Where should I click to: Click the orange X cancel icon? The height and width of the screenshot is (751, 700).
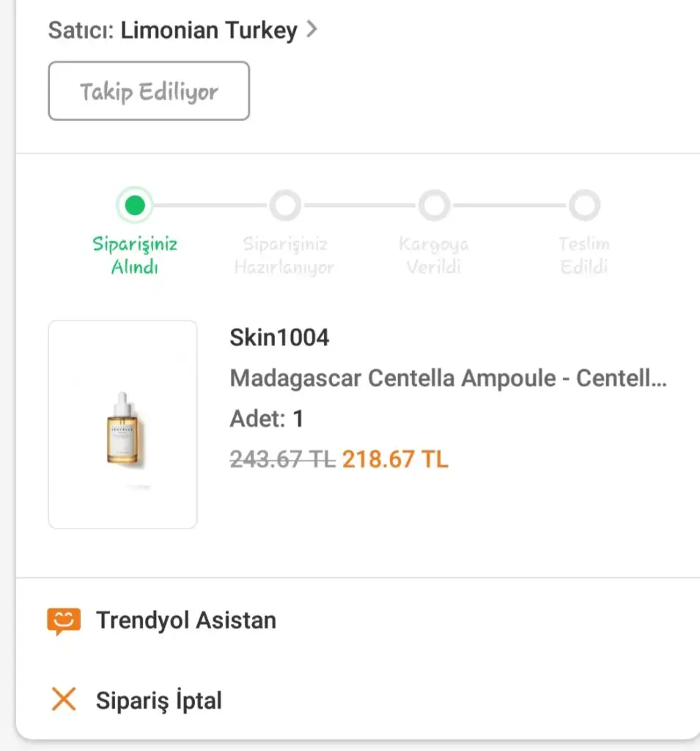(x=64, y=700)
